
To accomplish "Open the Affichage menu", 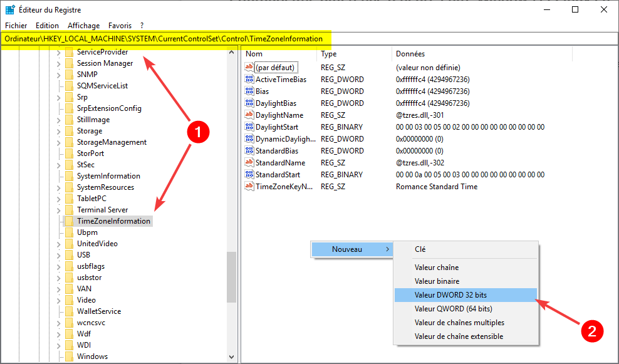I will (x=84, y=25).
